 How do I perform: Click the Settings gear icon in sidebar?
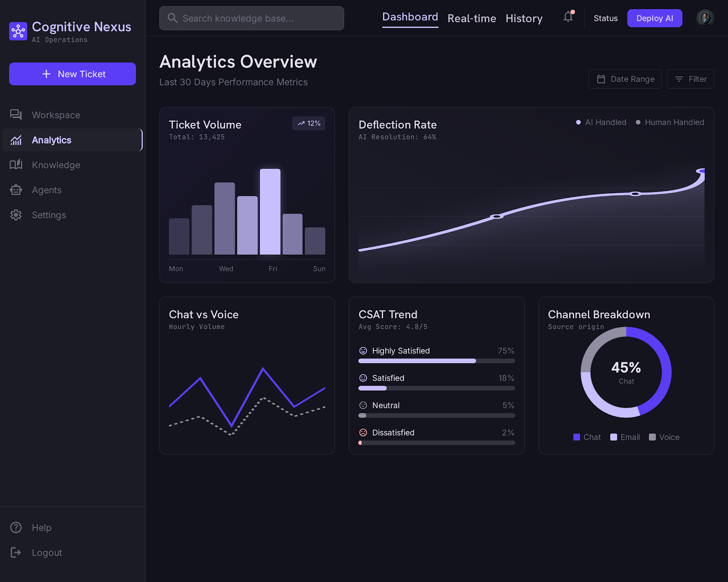16,215
